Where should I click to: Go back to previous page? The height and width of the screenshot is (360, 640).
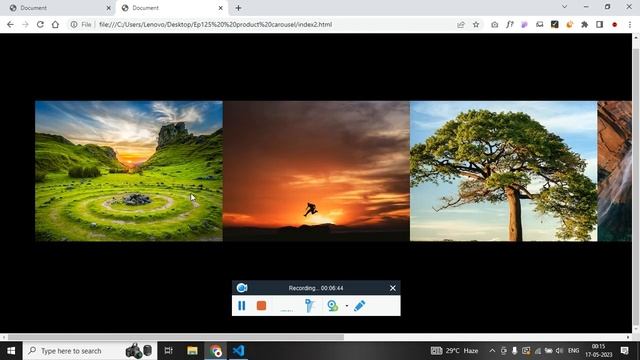[x=10, y=24]
